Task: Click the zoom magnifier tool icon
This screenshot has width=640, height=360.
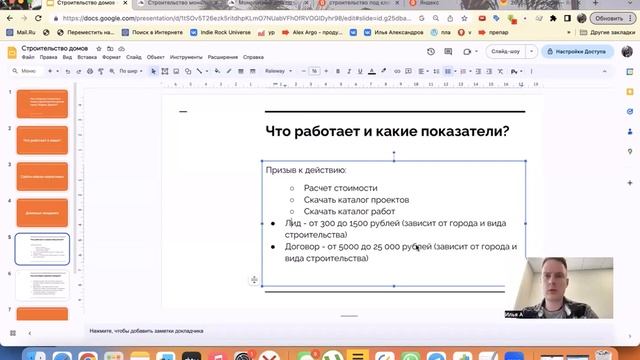Action: coord(112,71)
